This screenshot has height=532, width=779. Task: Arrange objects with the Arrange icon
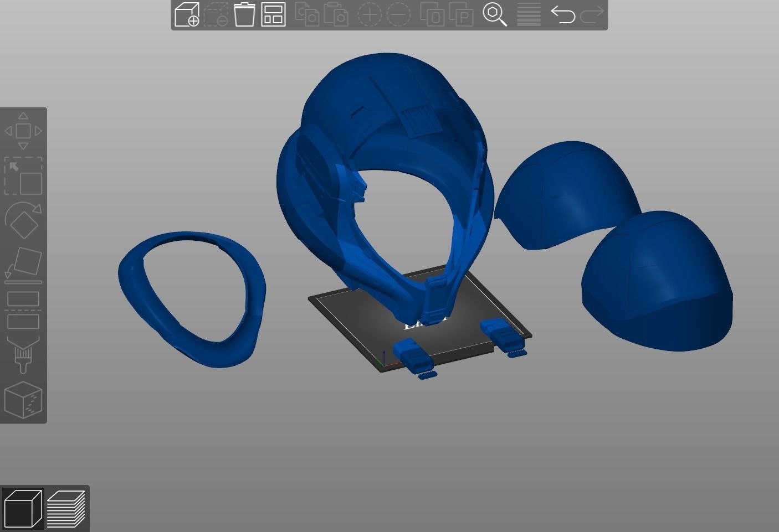click(x=273, y=14)
